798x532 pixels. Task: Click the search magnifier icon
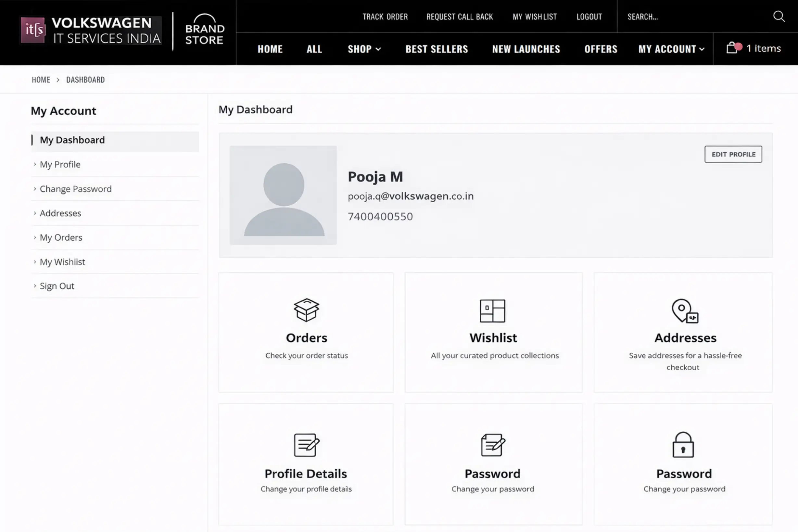pyautogui.click(x=779, y=16)
